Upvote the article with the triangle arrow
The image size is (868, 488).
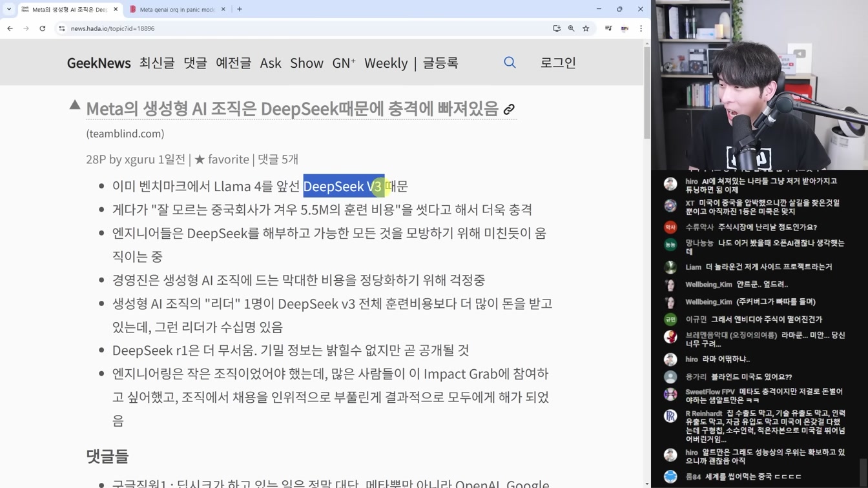(75, 105)
